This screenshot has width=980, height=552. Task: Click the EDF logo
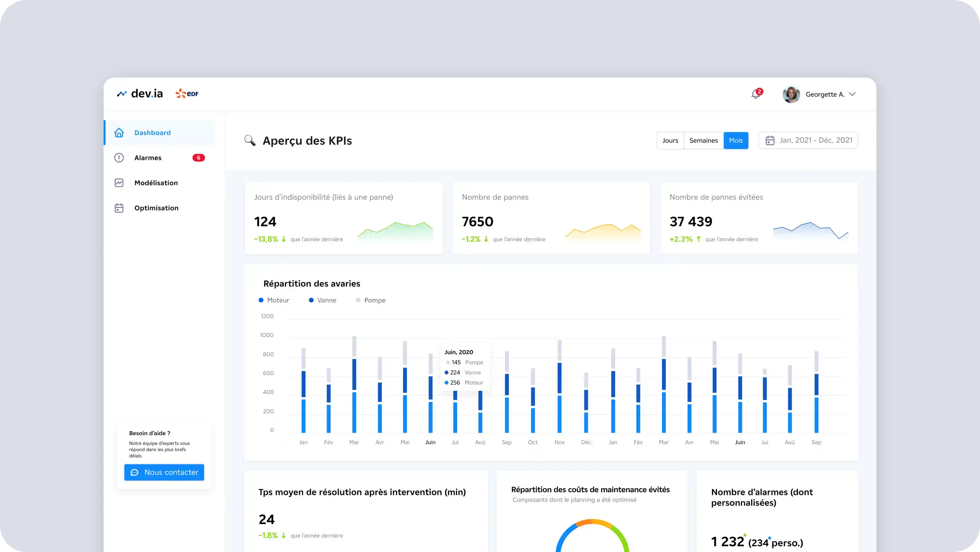click(x=187, y=93)
